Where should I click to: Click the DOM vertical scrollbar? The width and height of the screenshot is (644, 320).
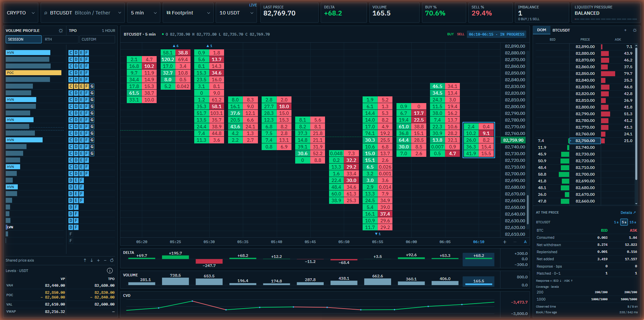click(x=636, y=114)
